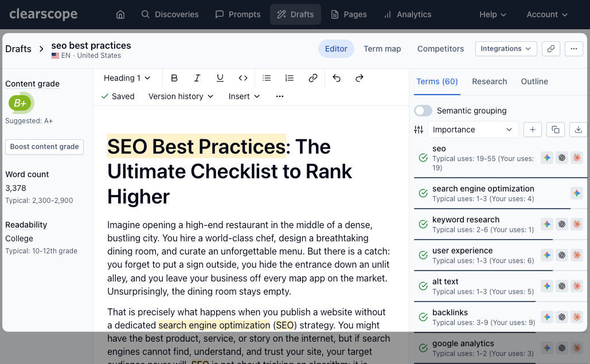Insert inline code formatting
This screenshot has width=590, height=364.
tap(243, 78)
